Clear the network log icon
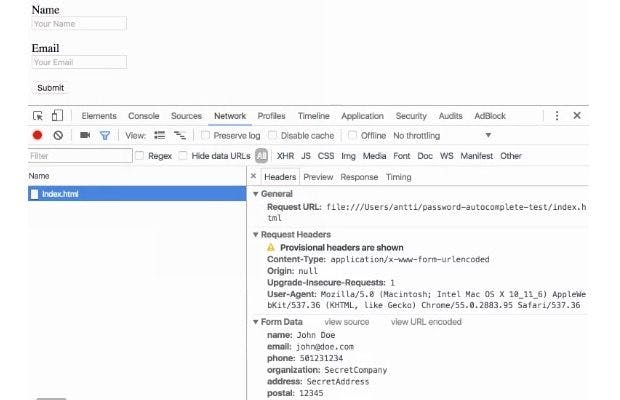The width and height of the screenshot is (620, 400). coord(58,136)
